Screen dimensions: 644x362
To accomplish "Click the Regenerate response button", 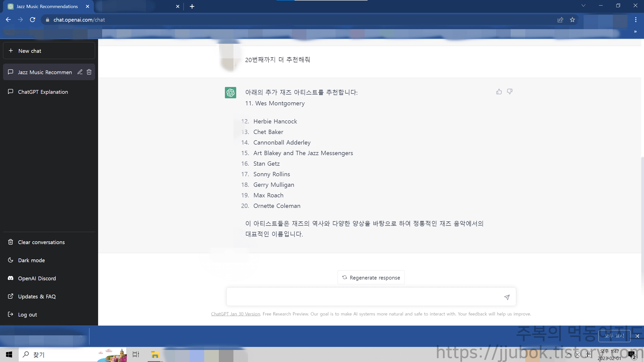I will pyautogui.click(x=371, y=277).
